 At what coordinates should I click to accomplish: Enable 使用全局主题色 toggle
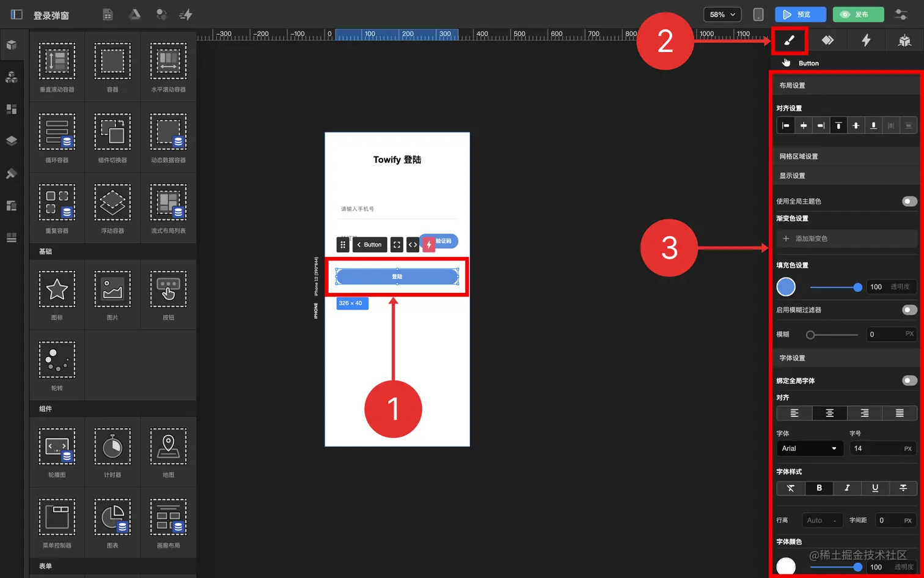tap(909, 201)
